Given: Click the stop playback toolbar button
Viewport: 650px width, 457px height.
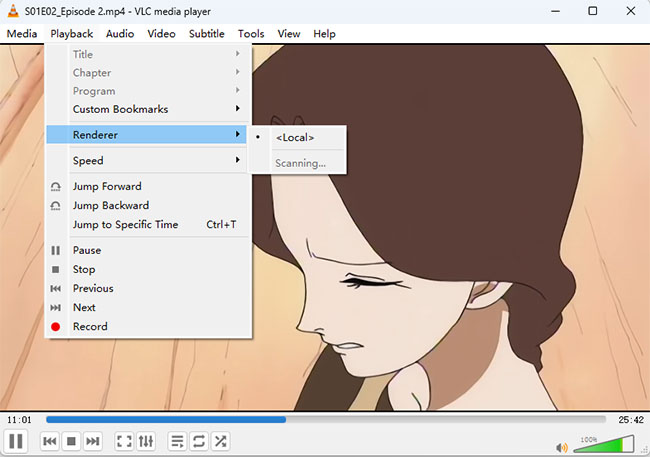Looking at the screenshot, I should (71, 441).
